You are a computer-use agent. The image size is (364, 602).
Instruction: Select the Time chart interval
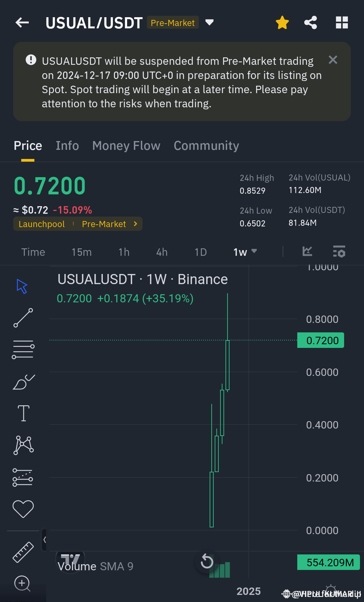(x=33, y=252)
